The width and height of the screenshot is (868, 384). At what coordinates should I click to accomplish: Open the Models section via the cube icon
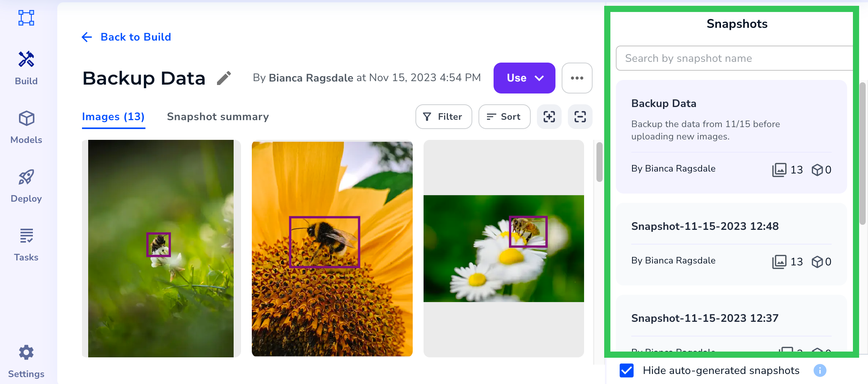click(x=26, y=126)
